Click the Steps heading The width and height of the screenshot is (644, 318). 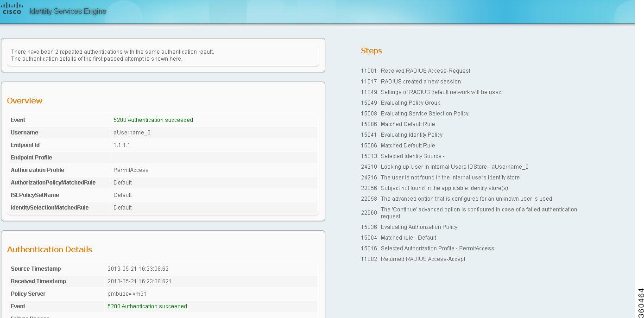point(372,51)
